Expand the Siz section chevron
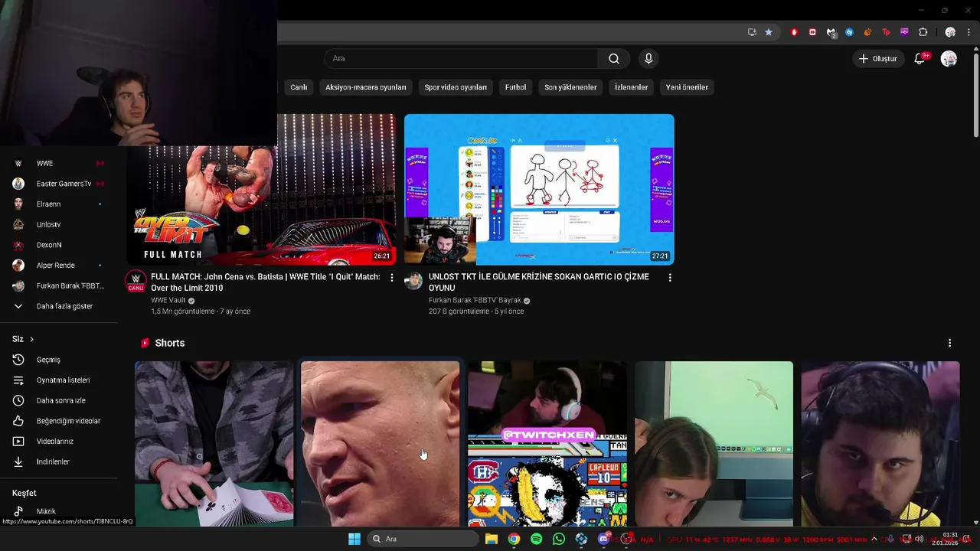 31,339
